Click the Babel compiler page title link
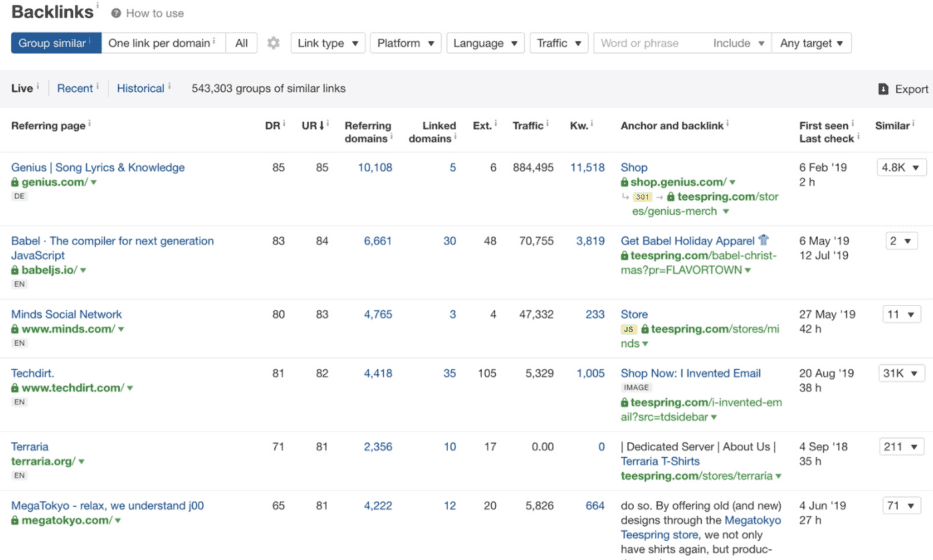The width and height of the screenshot is (933, 560). (112, 248)
